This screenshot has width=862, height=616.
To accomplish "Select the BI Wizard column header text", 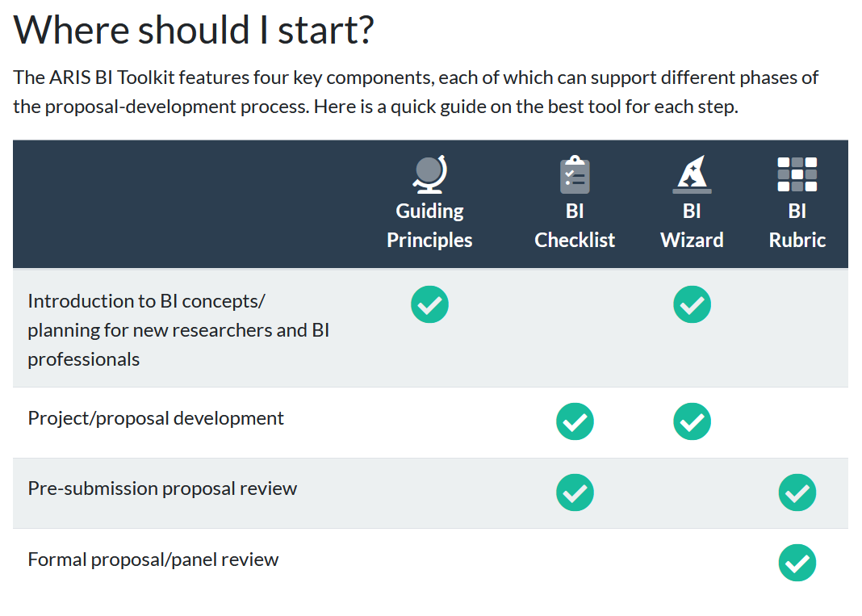I will coord(692,225).
